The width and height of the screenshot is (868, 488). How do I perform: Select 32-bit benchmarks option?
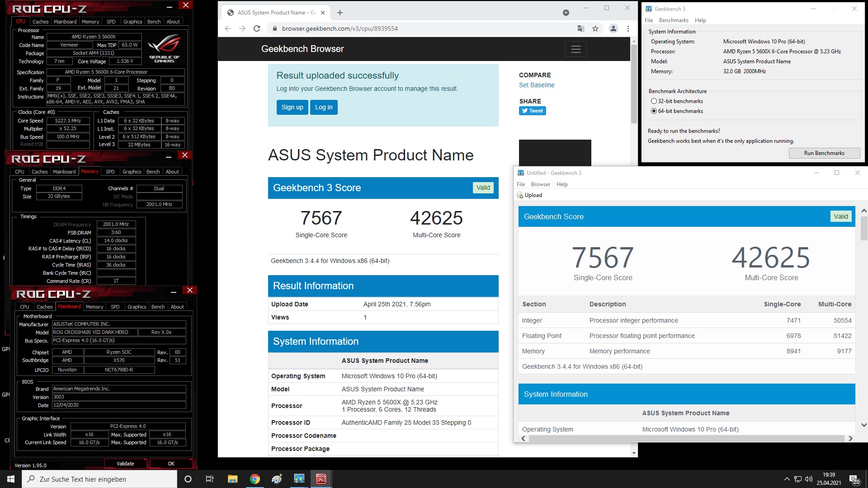677,101
